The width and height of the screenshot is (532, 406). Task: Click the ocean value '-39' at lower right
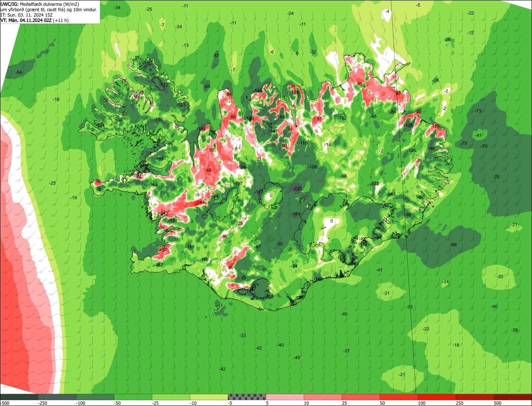(x=515, y=330)
